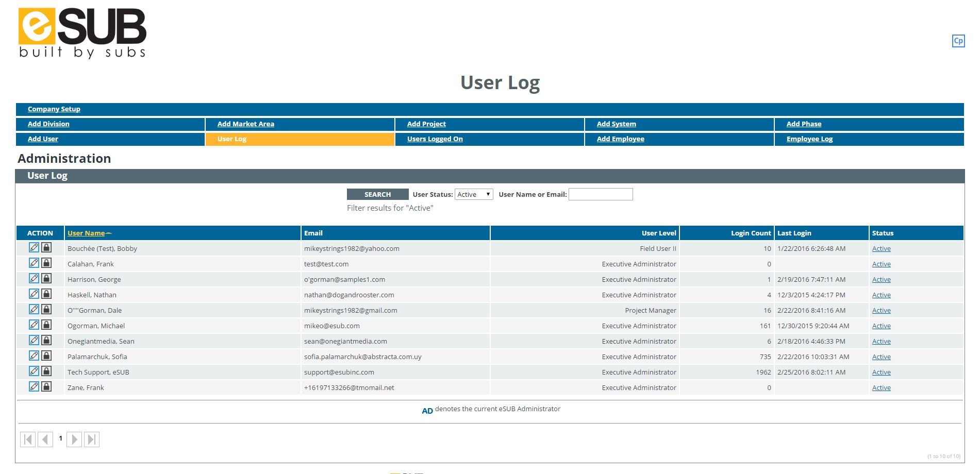980x474 pixels.
Task: Click the edit pencil icon for Bouchée (Test), Bobby
Action: point(34,247)
